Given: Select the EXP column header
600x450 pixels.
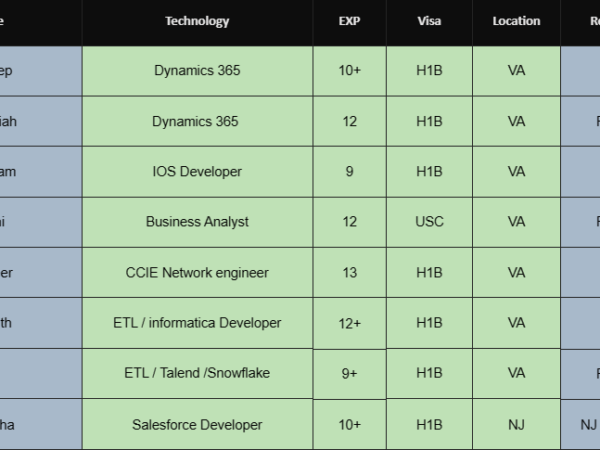Looking at the screenshot, I should coord(349,21).
